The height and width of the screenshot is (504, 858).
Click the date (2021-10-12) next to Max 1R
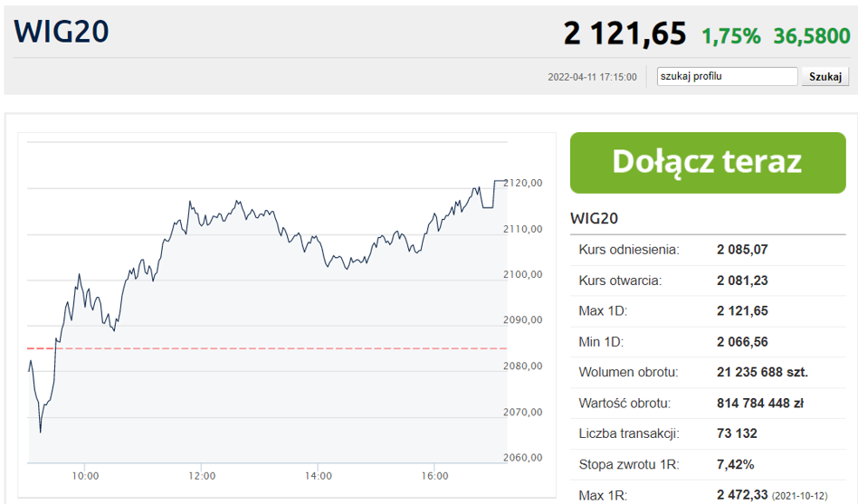coord(799,497)
